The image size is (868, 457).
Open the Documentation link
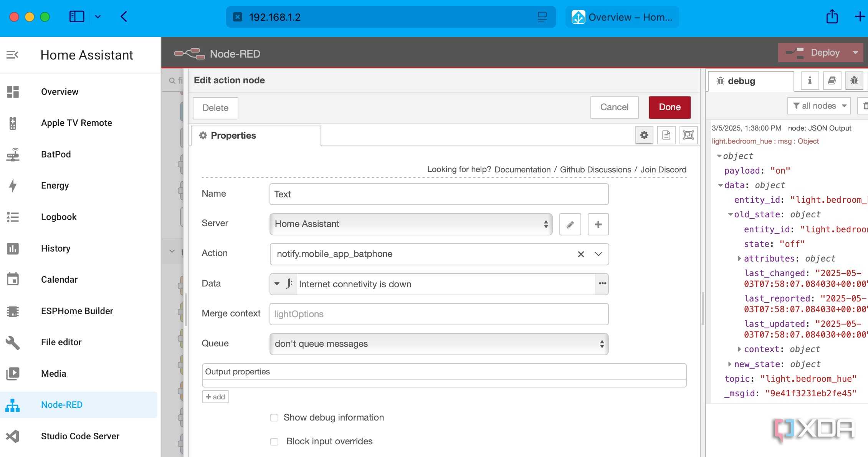coord(522,170)
